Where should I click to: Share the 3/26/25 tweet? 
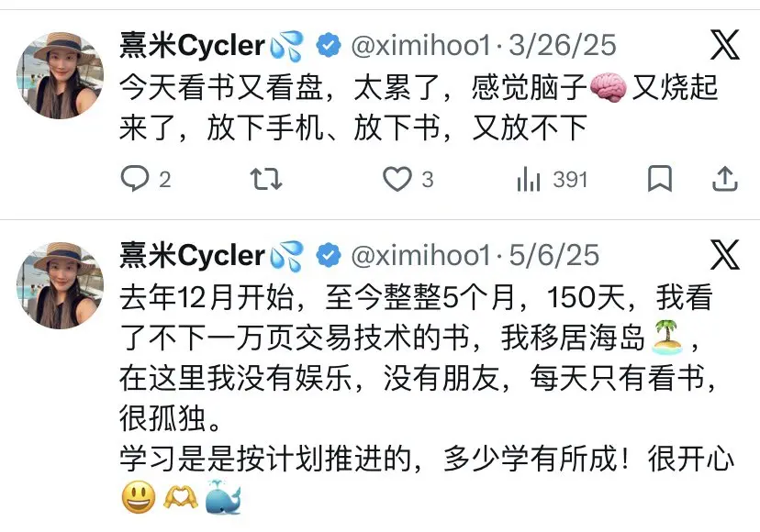click(724, 179)
